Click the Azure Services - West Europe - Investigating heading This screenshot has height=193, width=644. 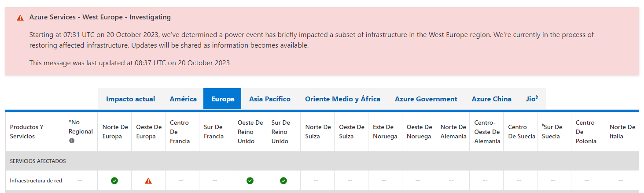point(100,18)
